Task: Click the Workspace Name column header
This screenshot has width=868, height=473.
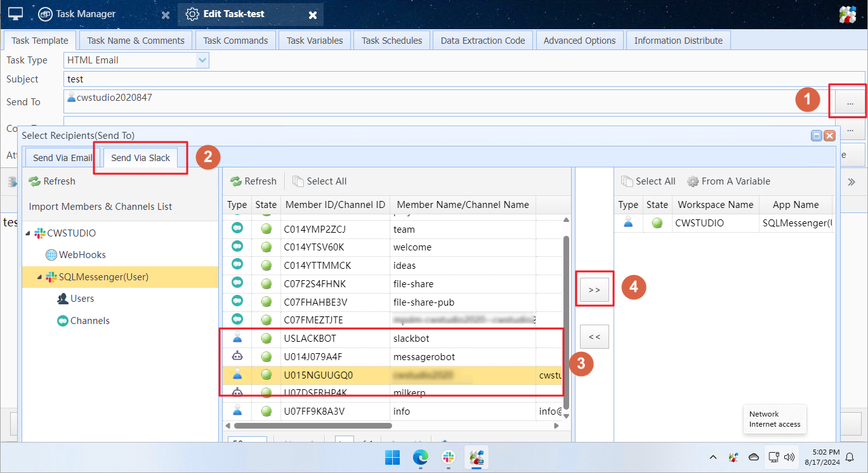Action: (x=714, y=205)
